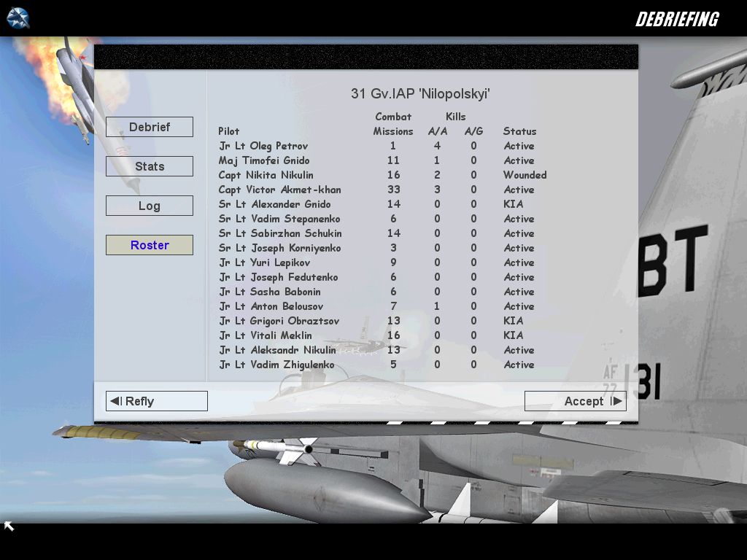Click Timofei Gnido's 11 combat missions value
The width and height of the screenshot is (747, 560).
393,160
